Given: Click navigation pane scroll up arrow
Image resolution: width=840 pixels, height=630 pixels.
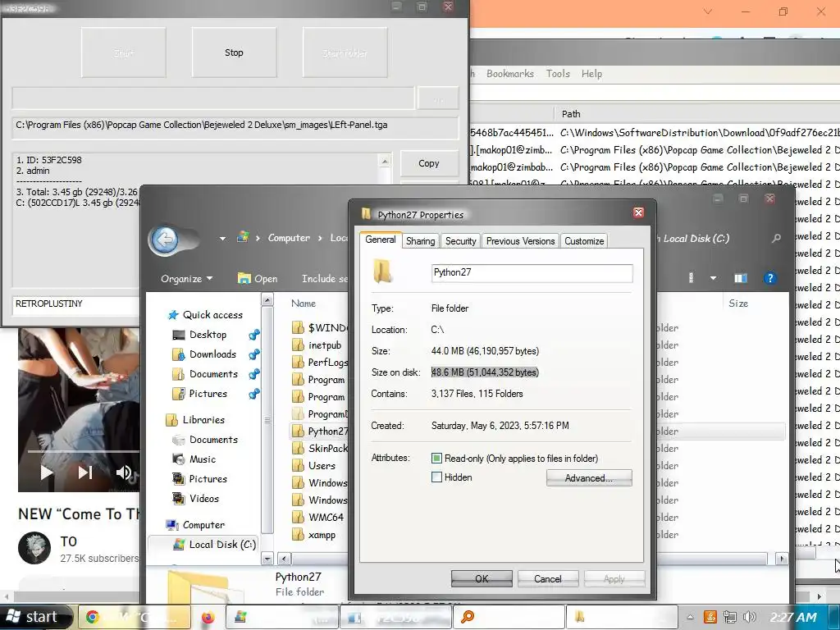Looking at the screenshot, I should point(267,300).
